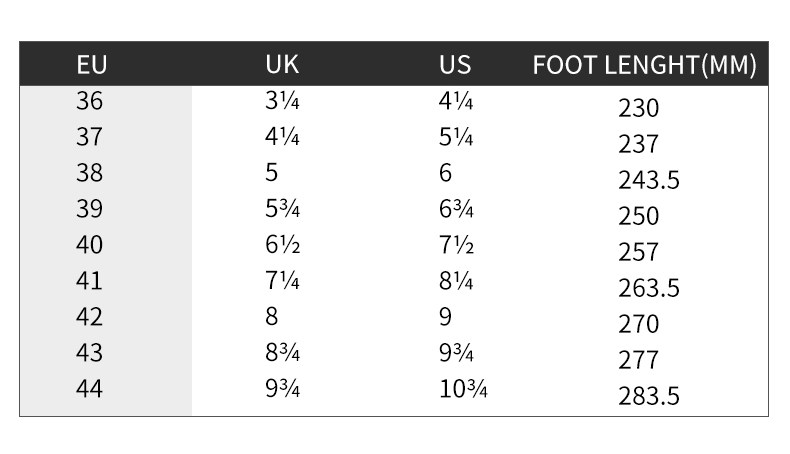Image resolution: width=790 pixels, height=454 pixels.
Task: Click UK size 3¼ cell
Action: click(x=280, y=101)
